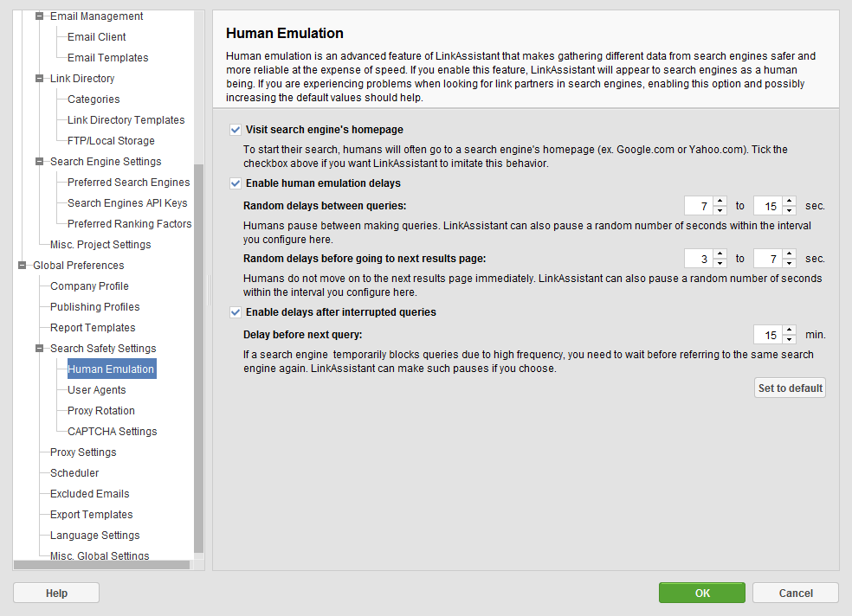Select Publishing Profiles
The height and width of the screenshot is (616, 852).
pos(95,306)
